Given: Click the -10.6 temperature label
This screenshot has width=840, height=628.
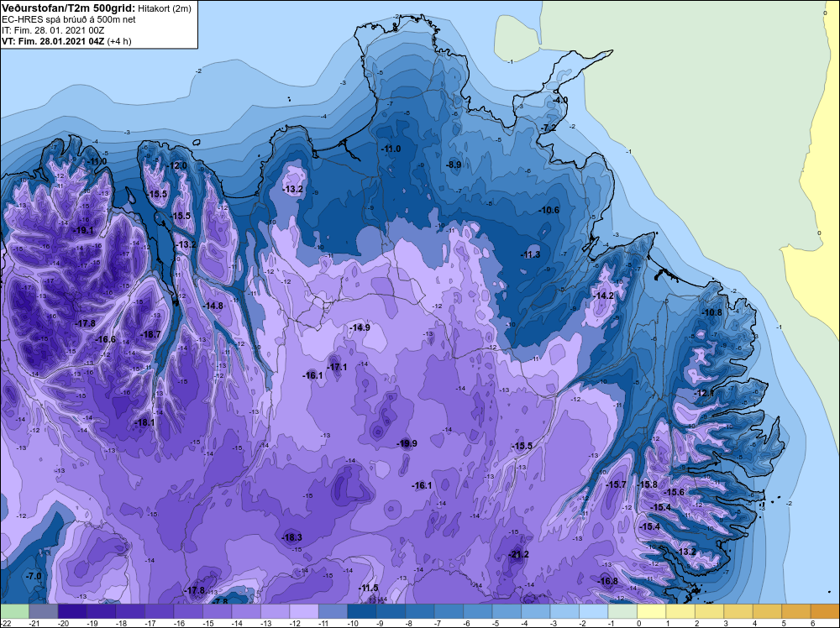Looking at the screenshot, I should (549, 211).
